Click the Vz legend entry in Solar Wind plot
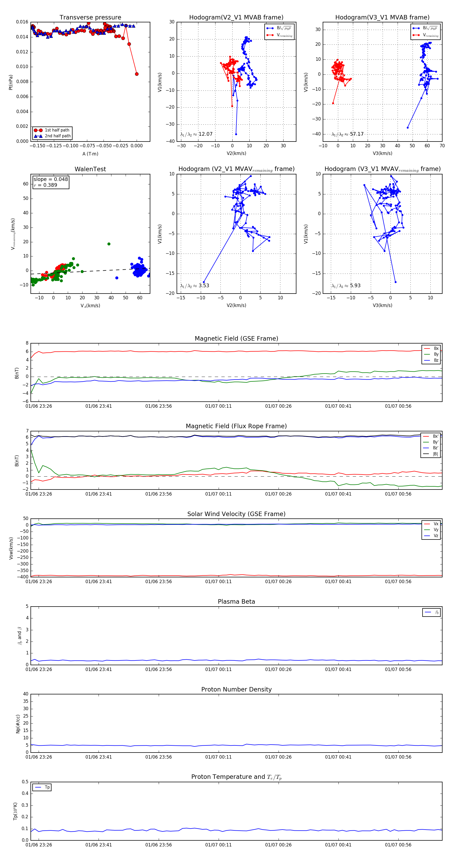This screenshot has width=473, height=868. (x=431, y=536)
